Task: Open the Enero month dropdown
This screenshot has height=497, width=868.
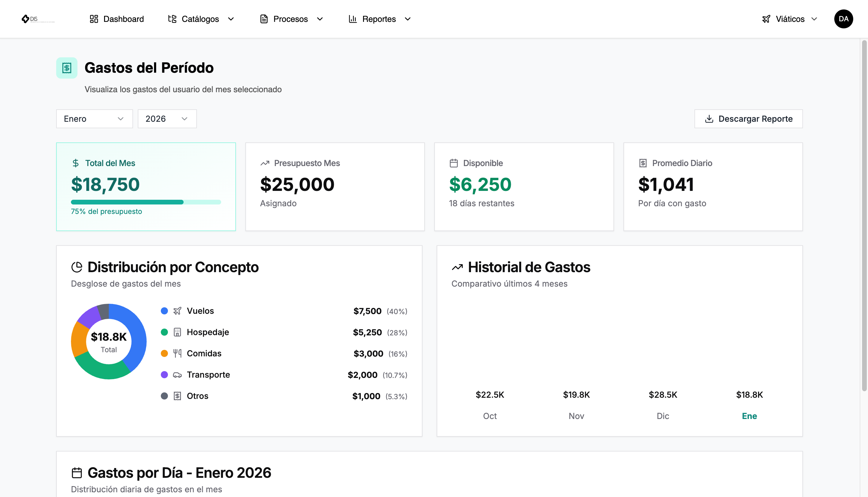Action: pyautogui.click(x=95, y=119)
